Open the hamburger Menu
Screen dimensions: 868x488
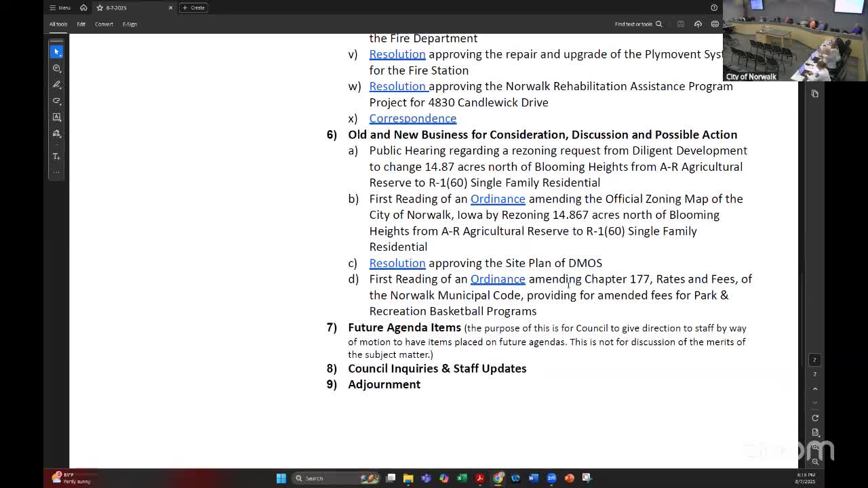[x=60, y=7]
